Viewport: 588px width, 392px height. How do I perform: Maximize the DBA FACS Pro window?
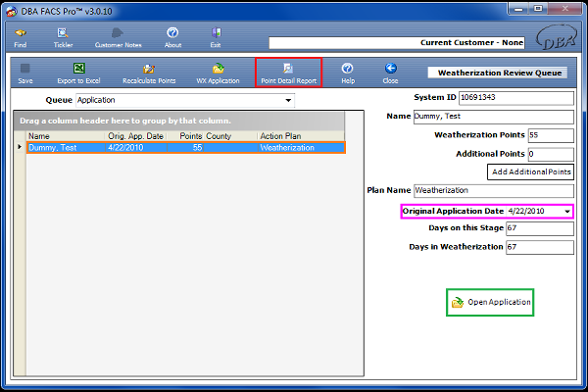click(538, 9)
